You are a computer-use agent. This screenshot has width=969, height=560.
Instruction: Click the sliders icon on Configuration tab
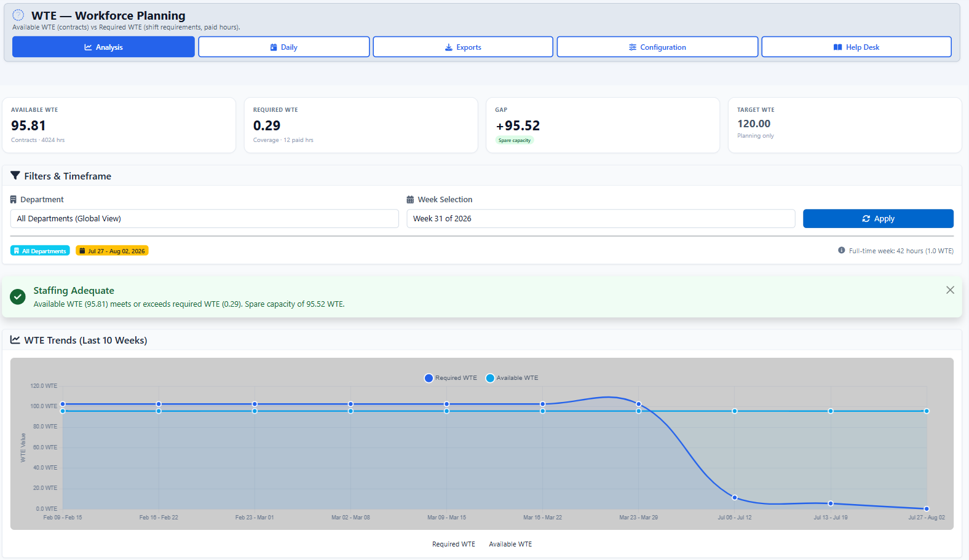point(633,47)
